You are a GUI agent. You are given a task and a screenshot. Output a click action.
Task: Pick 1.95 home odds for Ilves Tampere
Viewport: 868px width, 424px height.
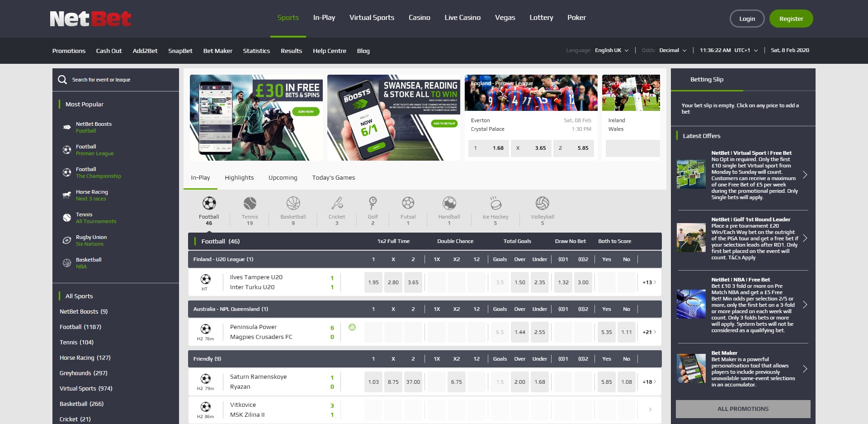(373, 282)
